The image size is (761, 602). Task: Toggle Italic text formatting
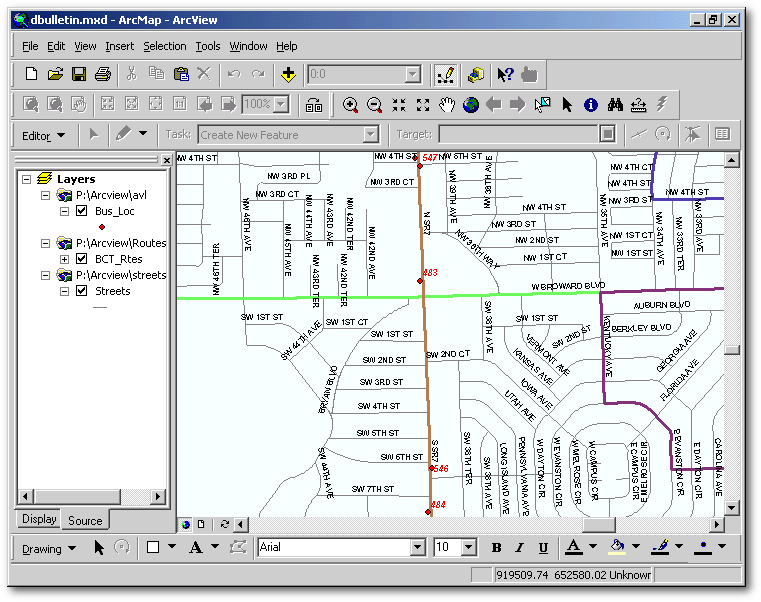pyautogui.click(x=520, y=548)
